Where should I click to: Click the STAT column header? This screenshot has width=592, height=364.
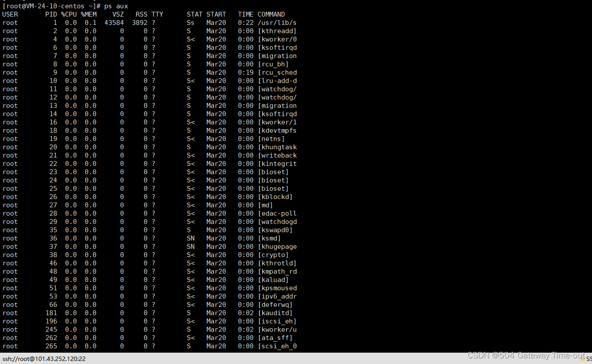195,14
